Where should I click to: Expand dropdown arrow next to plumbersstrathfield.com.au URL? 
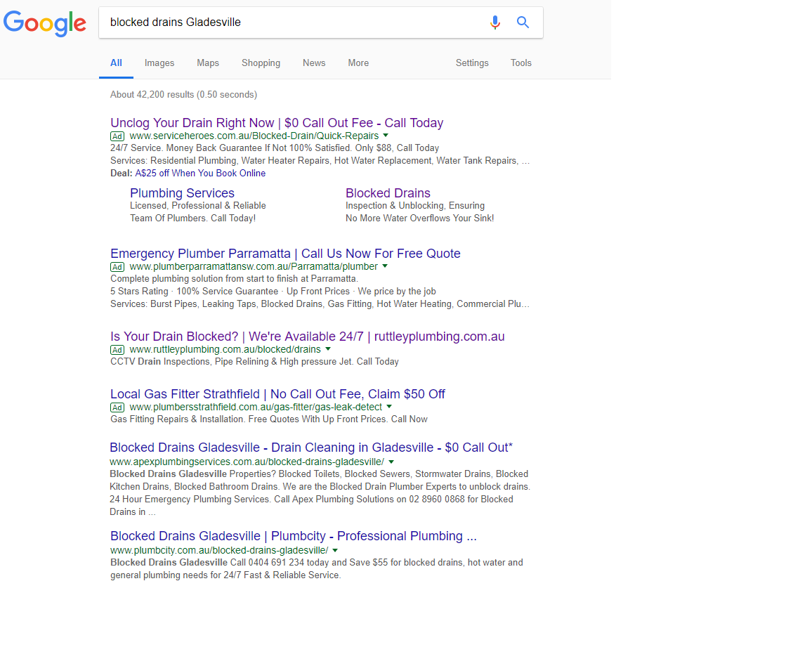[389, 406]
